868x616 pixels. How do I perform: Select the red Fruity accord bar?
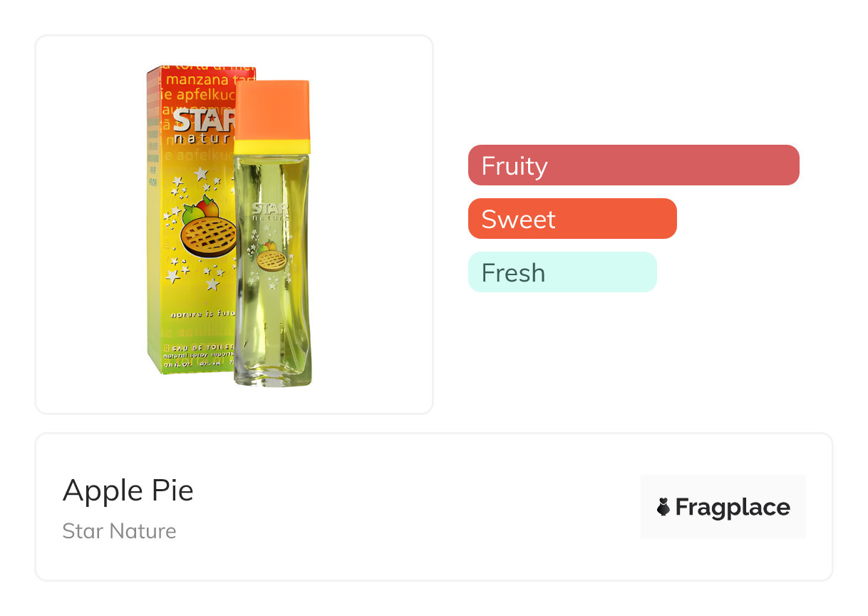(x=633, y=165)
